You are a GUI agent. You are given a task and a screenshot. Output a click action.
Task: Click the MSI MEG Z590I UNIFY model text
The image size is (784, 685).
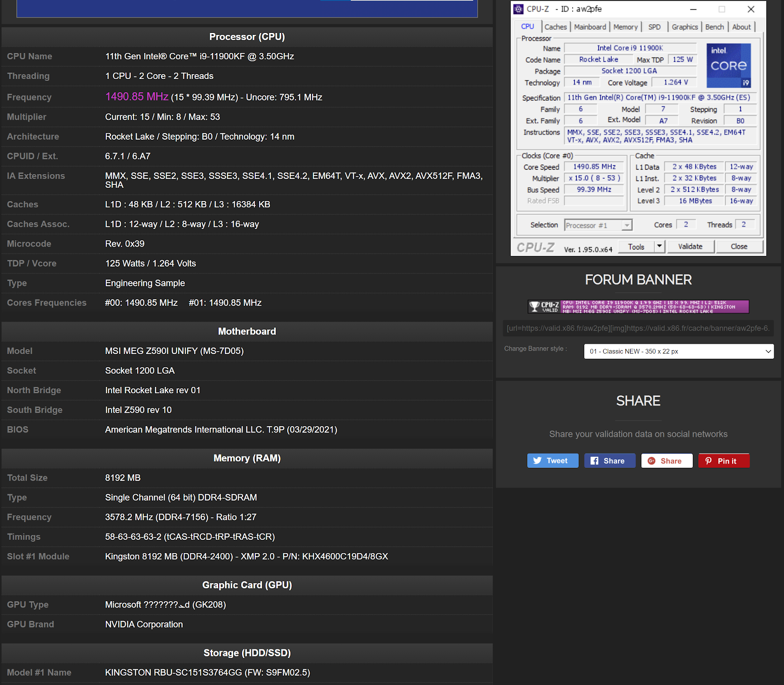(174, 351)
